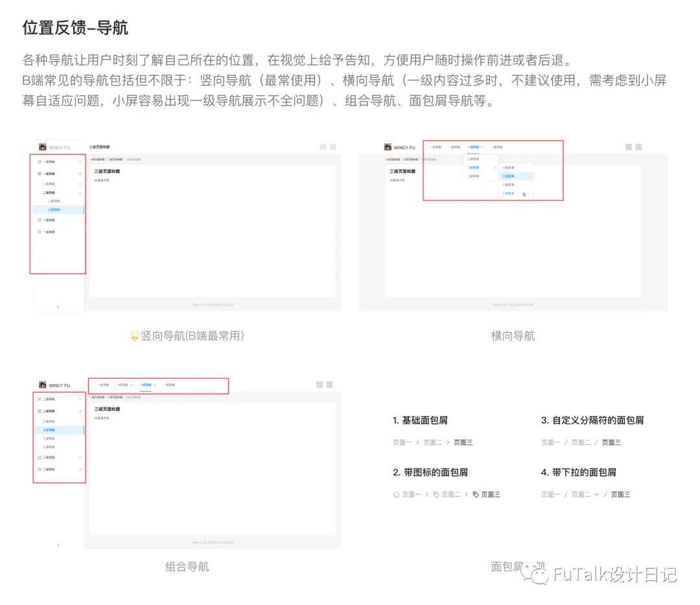
Task: Go to 页面一 in the dropdown breadcrumb
Action: pos(550,494)
